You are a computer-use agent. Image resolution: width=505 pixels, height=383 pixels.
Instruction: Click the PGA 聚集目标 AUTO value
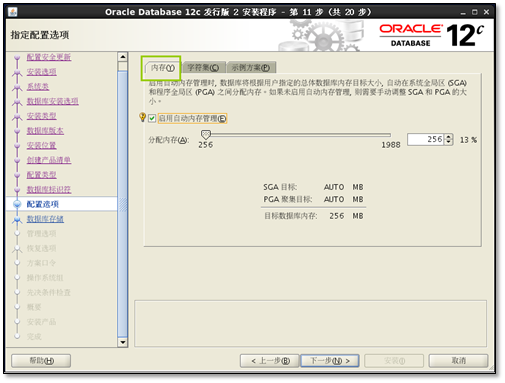334,199
